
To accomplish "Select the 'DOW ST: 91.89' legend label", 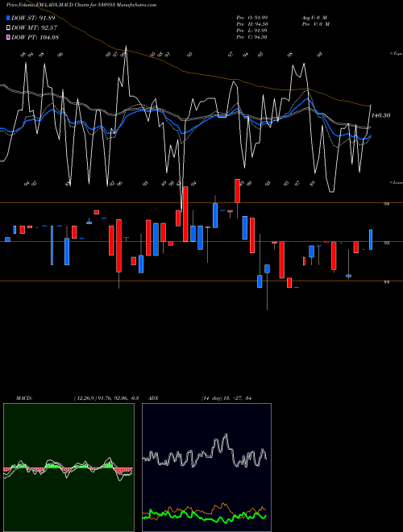I will [x=33, y=18].
